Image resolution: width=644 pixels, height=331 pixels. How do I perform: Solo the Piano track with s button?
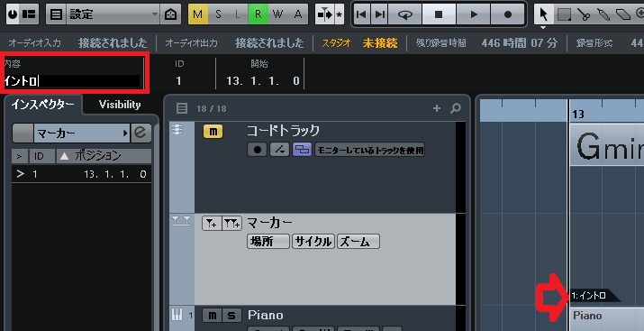(232, 316)
